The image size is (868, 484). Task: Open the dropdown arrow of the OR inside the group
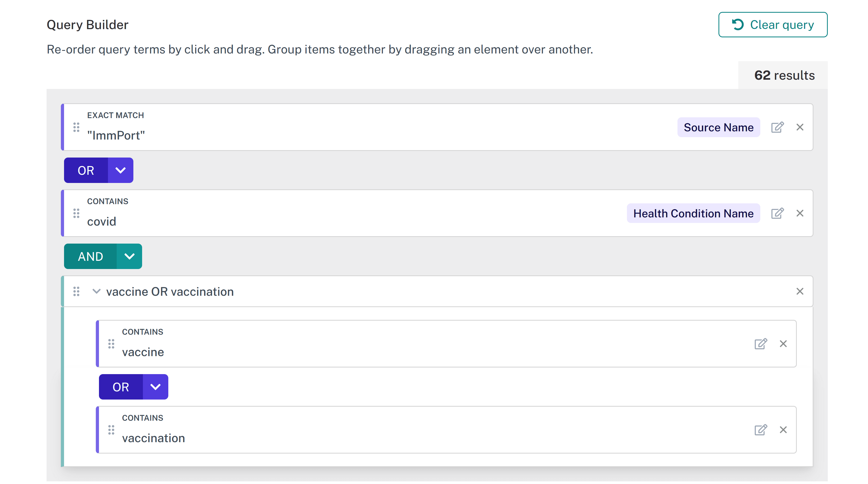pyautogui.click(x=155, y=387)
